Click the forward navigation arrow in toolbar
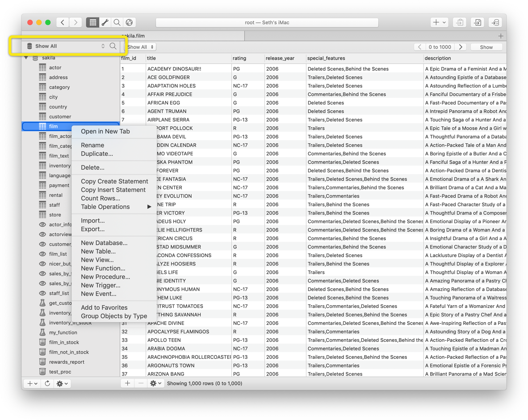The height and width of the screenshot is (420, 528). tap(75, 22)
